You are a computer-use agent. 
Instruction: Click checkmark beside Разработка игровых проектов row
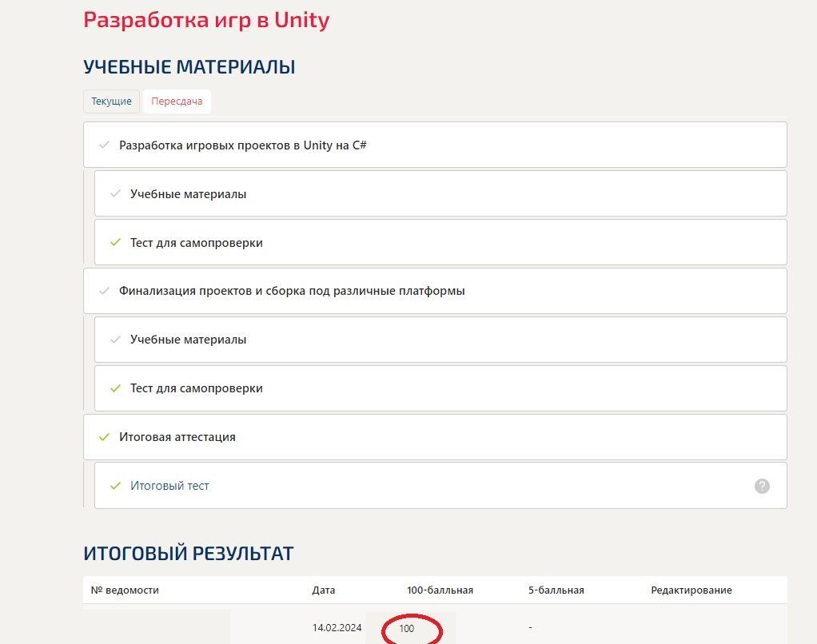(x=104, y=145)
